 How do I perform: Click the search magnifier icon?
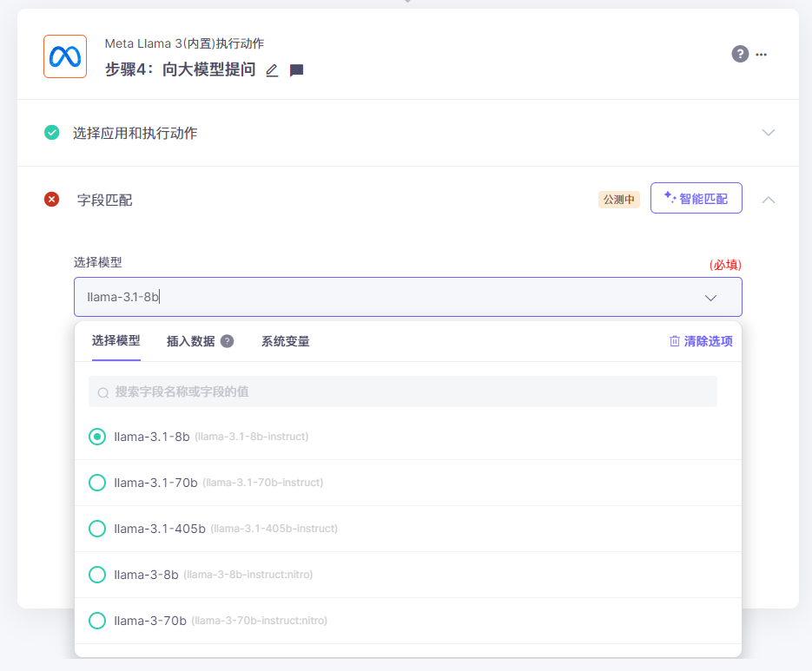103,393
